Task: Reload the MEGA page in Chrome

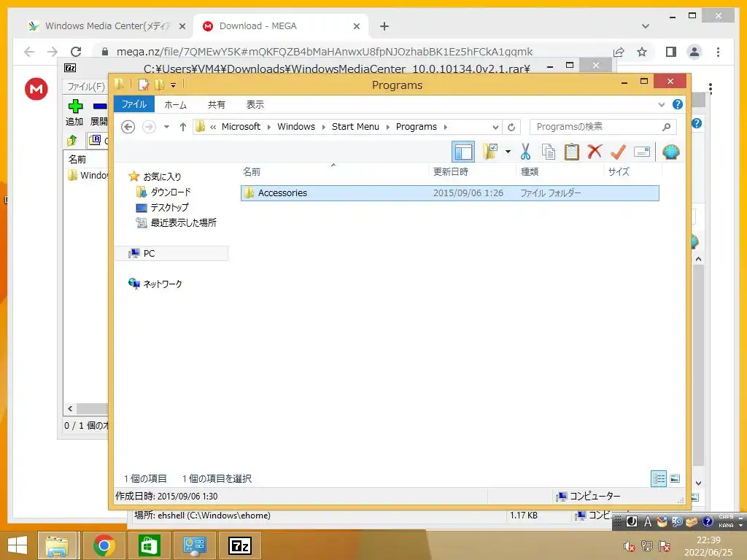Action: point(76,52)
